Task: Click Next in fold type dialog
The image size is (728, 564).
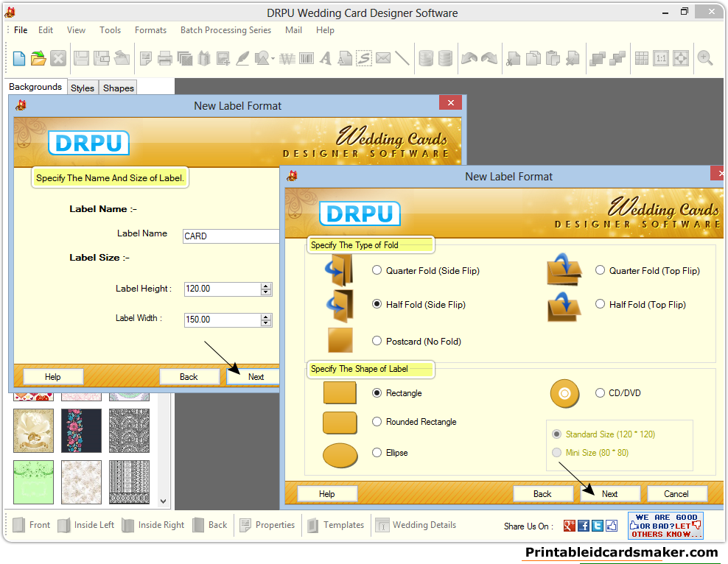Action: click(609, 494)
